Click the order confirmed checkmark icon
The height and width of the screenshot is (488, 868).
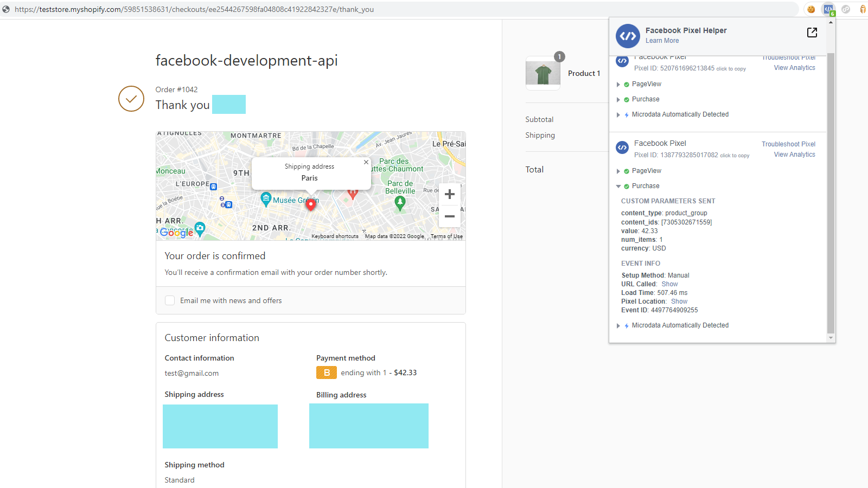click(131, 99)
